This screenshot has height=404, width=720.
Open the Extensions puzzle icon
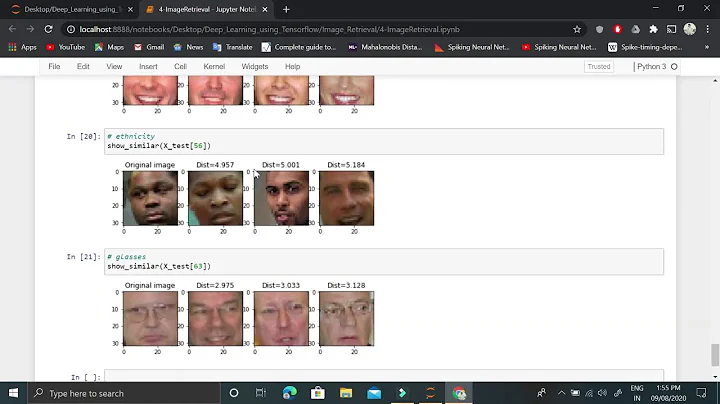coord(653,29)
